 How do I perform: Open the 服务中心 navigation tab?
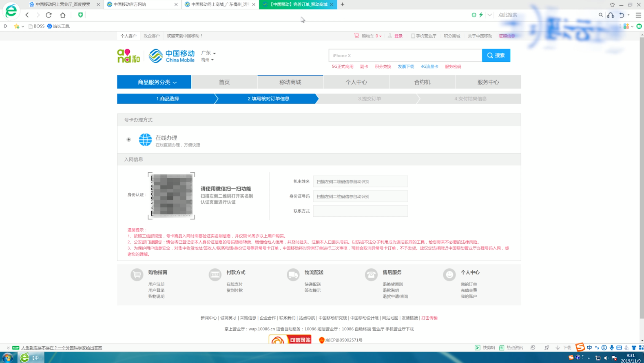488,82
